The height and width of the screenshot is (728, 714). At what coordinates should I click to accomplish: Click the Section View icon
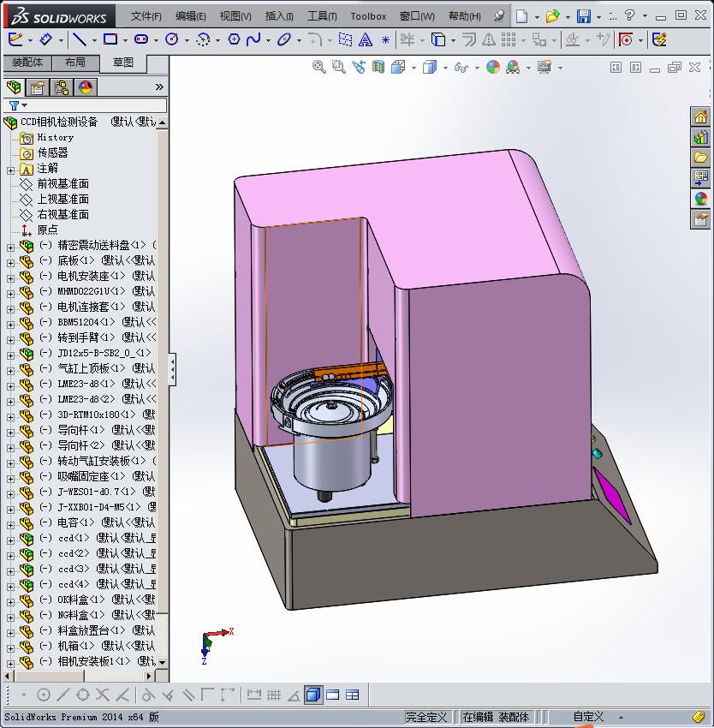point(378,68)
